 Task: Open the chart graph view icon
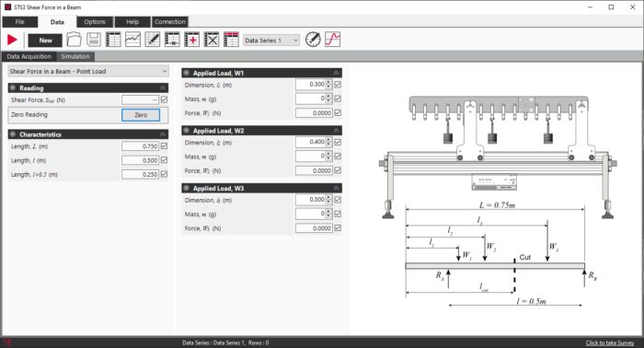pyautogui.click(x=132, y=40)
